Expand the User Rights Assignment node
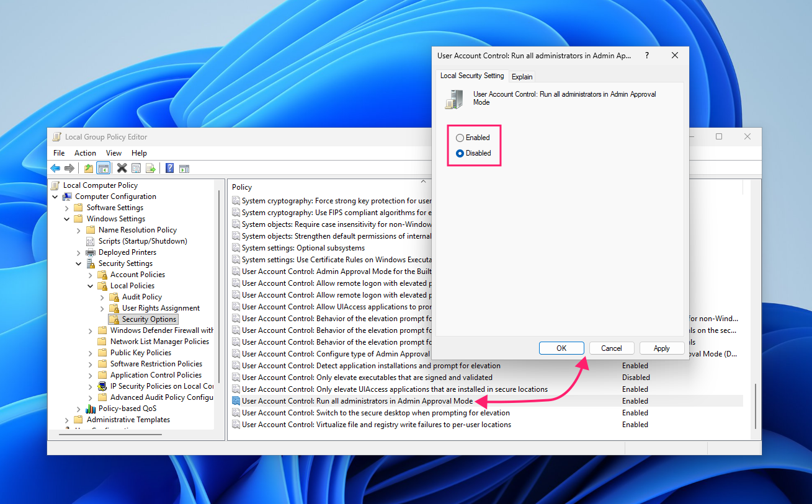 102,308
